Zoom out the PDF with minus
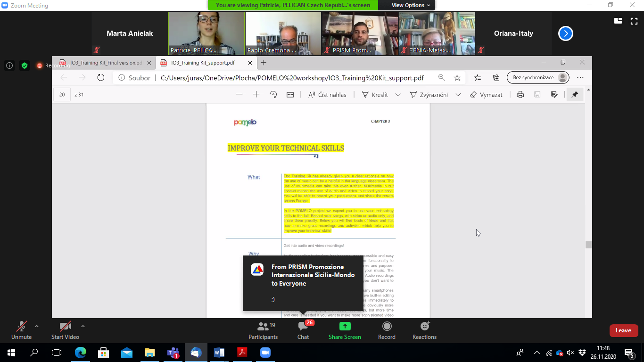 tap(239, 95)
